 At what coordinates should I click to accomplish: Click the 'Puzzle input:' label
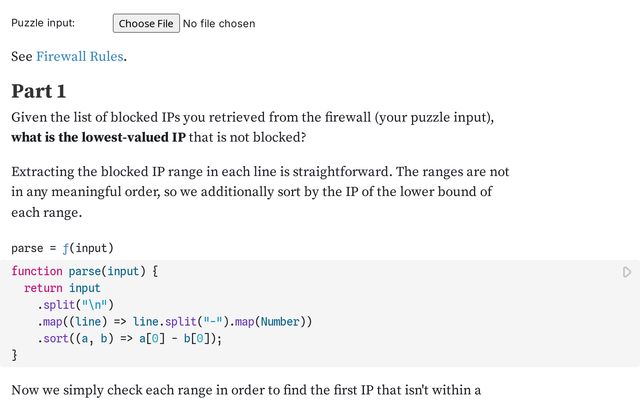[x=43, y=23]
